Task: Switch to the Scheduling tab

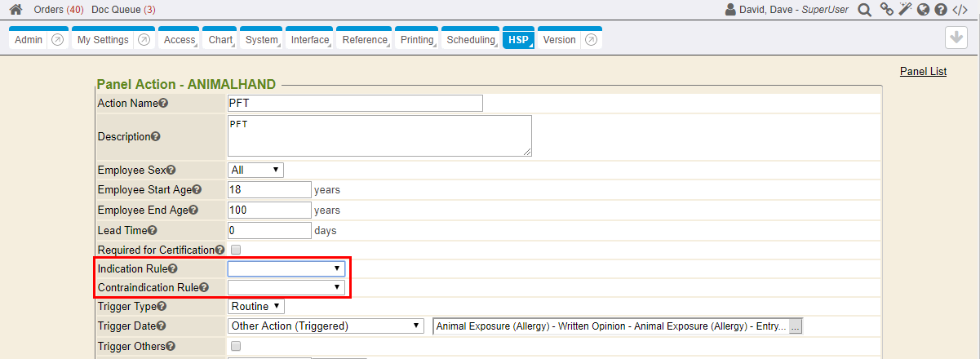Action: click(x=471, y=40)
